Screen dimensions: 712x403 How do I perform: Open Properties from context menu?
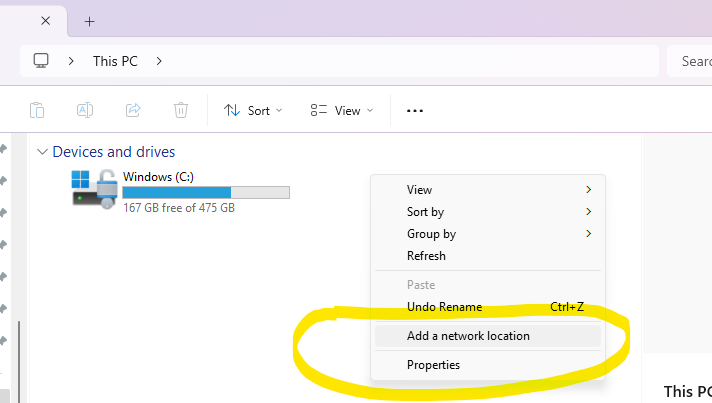pyautogui.click(x=488, y=365)
